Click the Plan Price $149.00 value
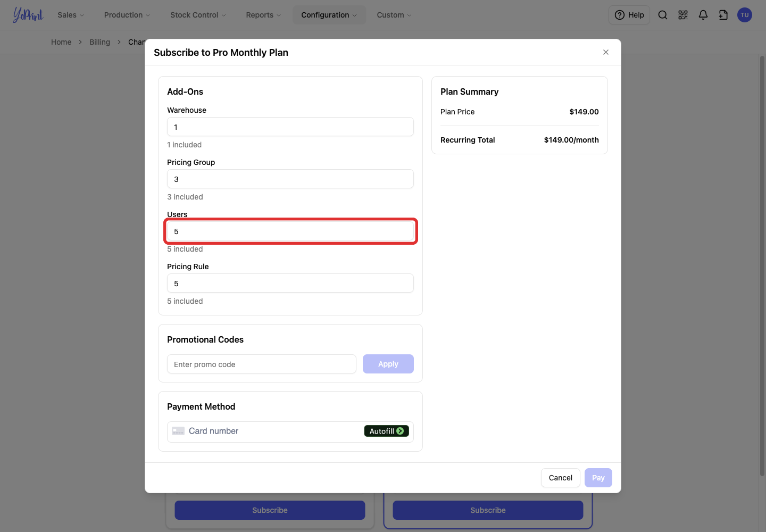 pyautogui.click(x=584, y=112)
